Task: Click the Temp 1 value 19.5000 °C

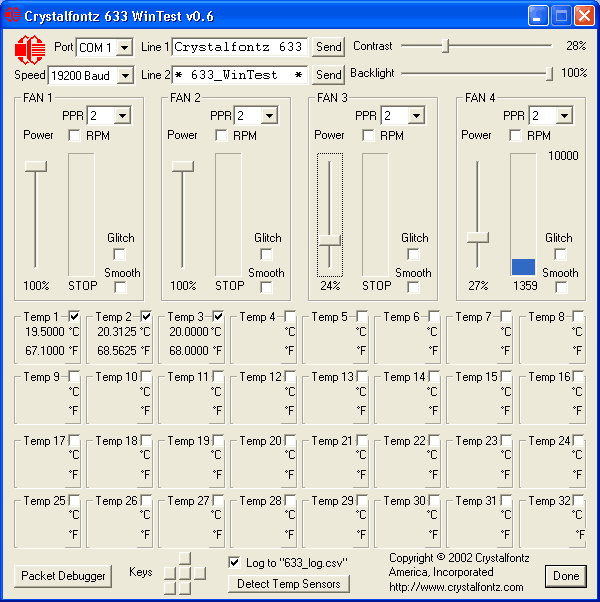Action: click(52, 332)
